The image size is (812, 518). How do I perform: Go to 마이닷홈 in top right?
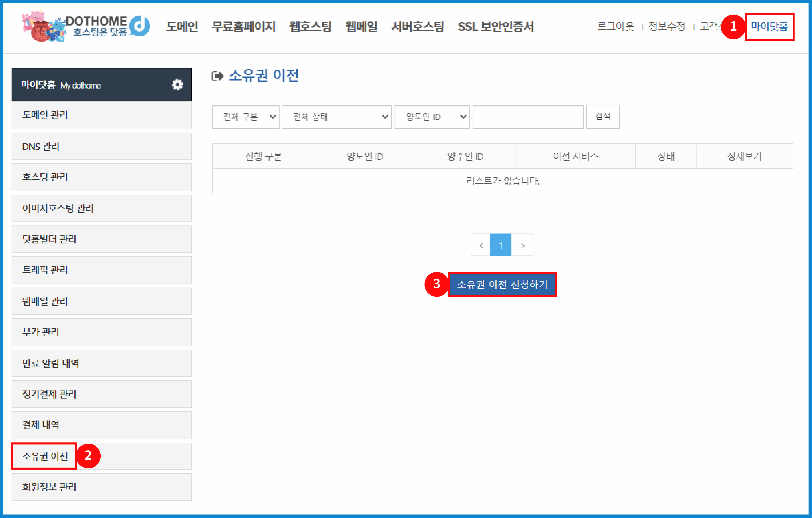click(x=769, y=26)
